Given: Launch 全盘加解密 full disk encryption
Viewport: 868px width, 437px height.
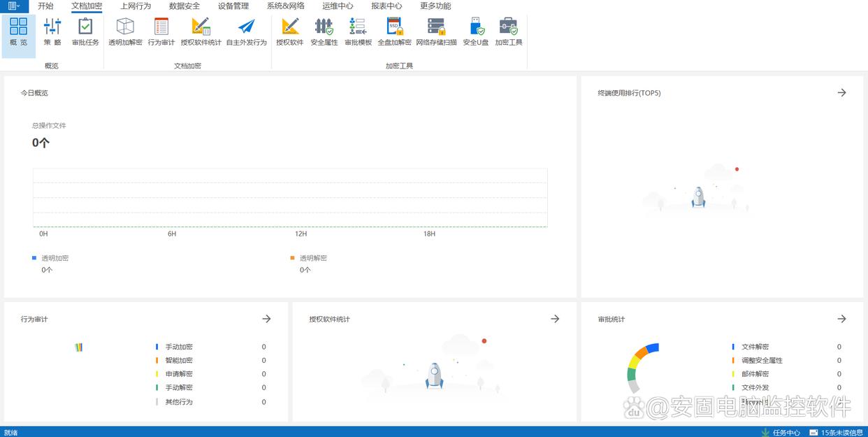Looking at the screenshot, I should click(x=394, y=31).
